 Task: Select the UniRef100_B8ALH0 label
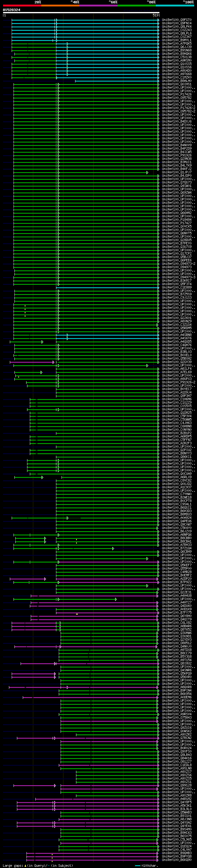click(177, 81)
